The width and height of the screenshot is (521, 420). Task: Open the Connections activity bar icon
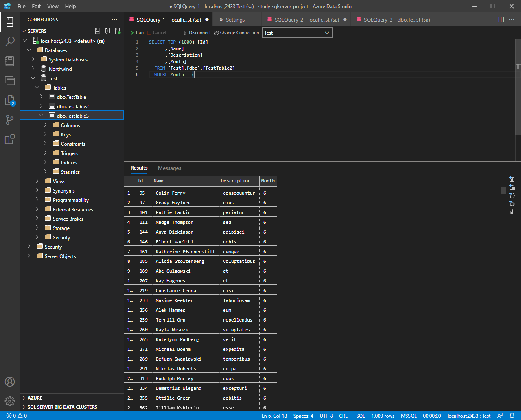coord(10,22)
